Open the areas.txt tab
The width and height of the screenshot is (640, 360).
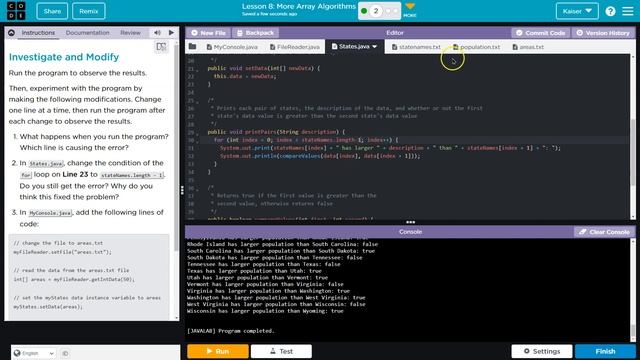click(x=528, y=47)
